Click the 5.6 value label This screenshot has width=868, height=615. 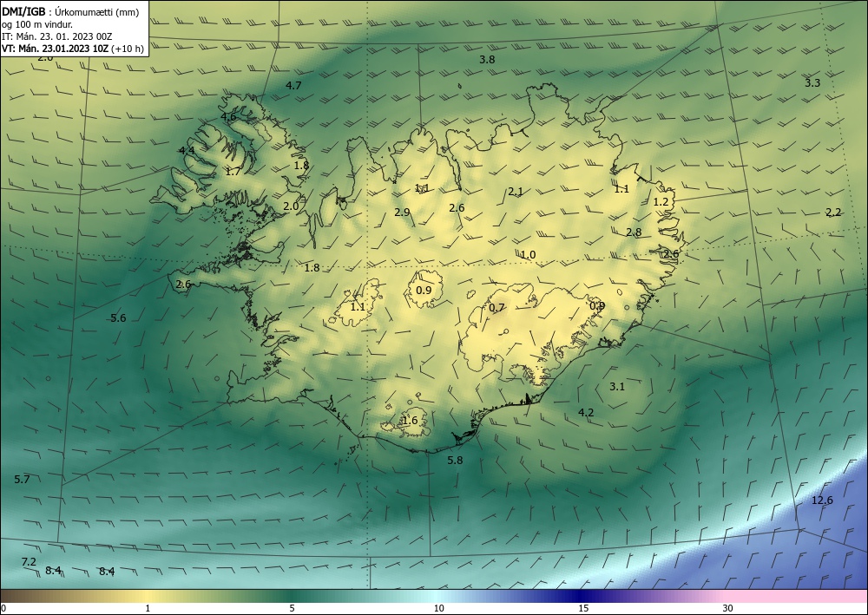click(x=118, y=318)
